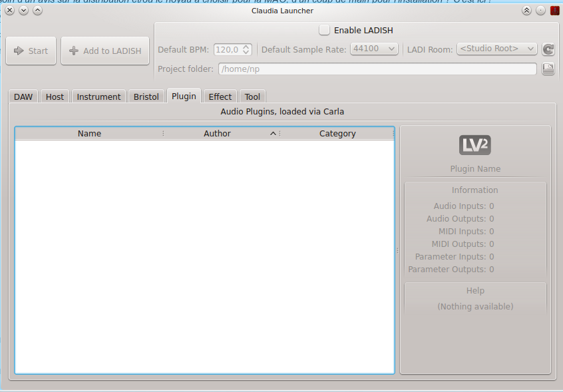Increase Default BPM with up arrow
563x392 pixels.
(x=246, y=47)
